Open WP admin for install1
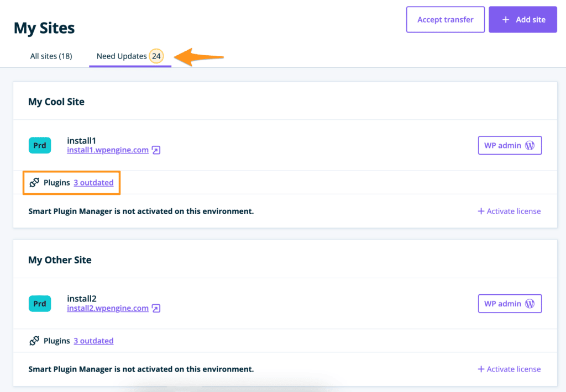The height and width of the screenshot is (392, 566). 510,146
